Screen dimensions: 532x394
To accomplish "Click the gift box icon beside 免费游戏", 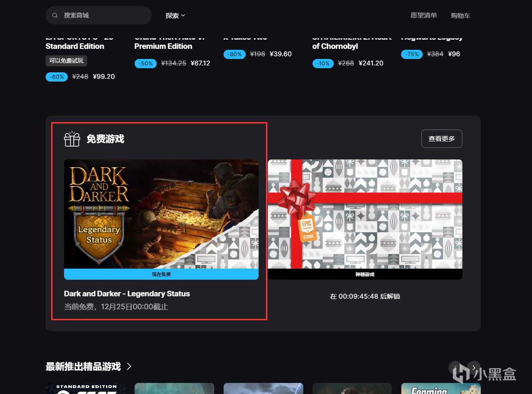I will [x=72, y=139].
